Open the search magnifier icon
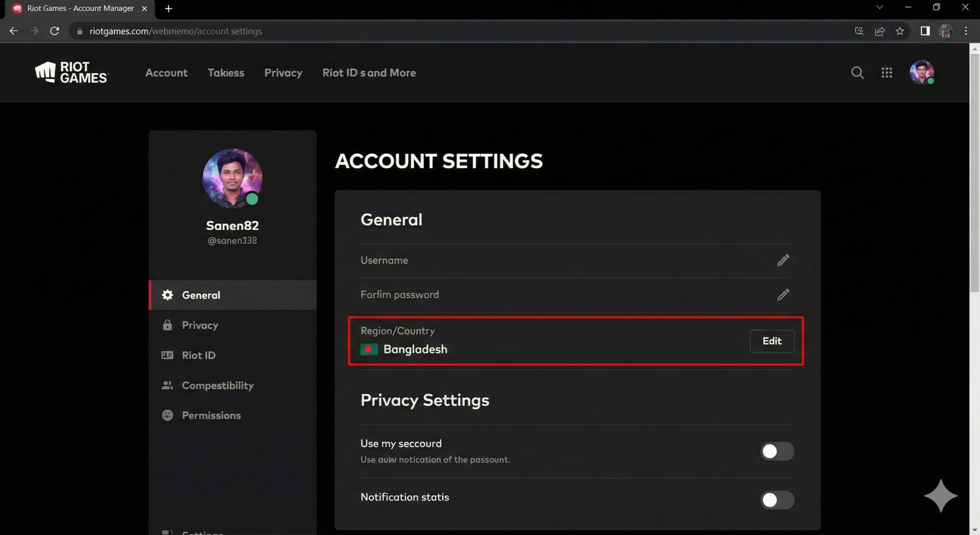Viewport: 980px width, 535px height. click(x=857, y=73)
